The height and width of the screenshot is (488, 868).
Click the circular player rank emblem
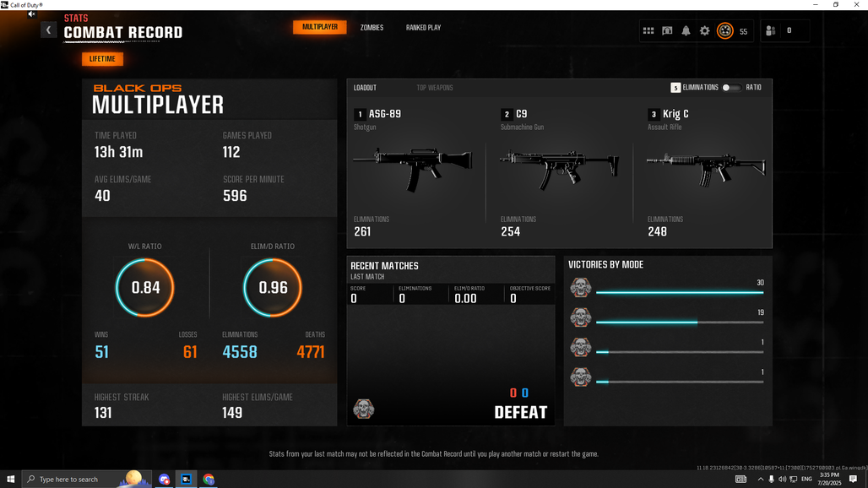[725, 31]
